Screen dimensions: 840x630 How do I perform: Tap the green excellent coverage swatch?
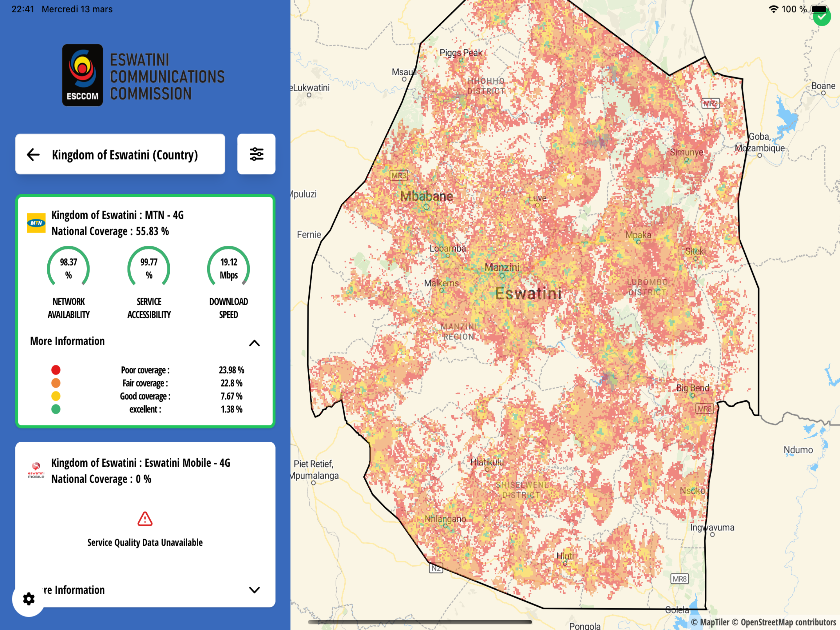click(56, 409)
